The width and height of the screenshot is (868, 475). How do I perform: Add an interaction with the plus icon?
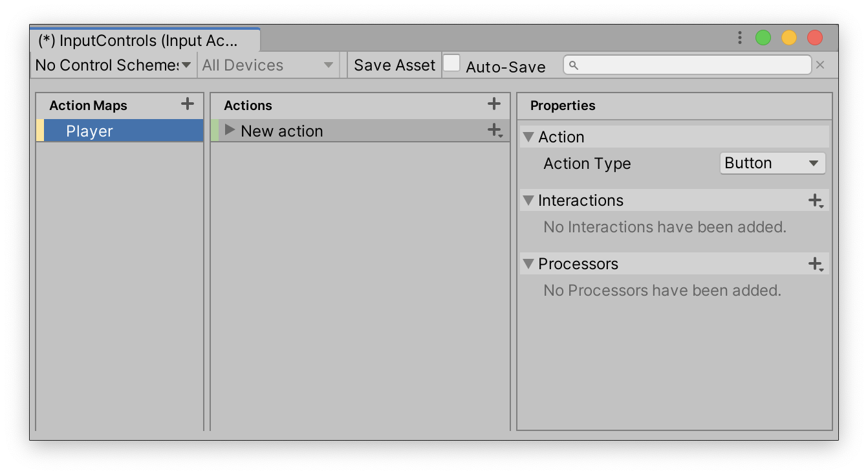[x=816, y=201]
